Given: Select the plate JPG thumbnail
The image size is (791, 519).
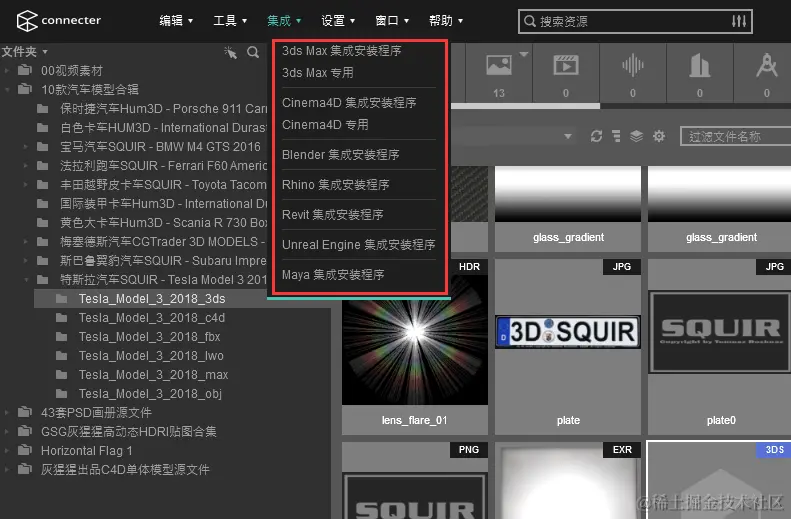Looking at the screenshot, I should pos(568,347).
